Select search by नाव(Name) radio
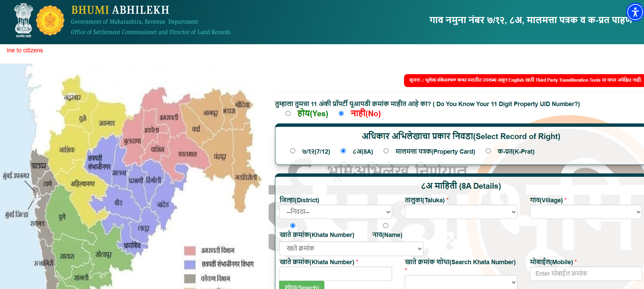This screenshot has width=644, height=289. tap(386, 225)
